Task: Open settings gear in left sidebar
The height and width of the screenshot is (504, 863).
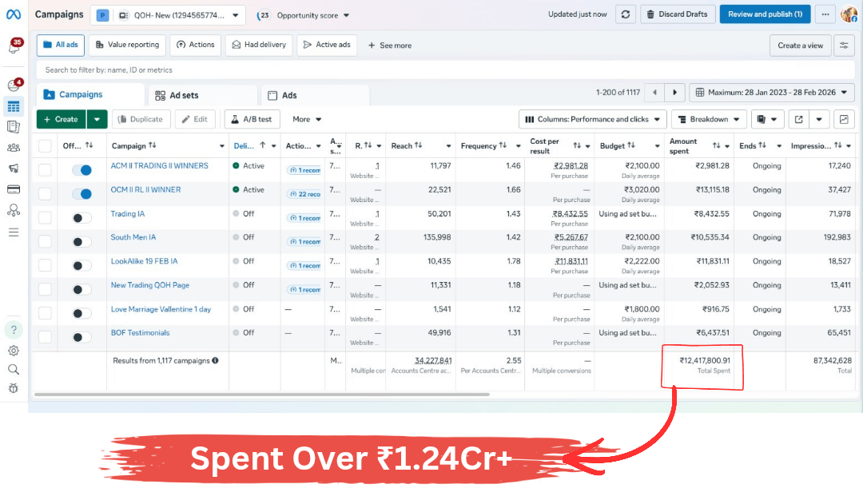Action: [14, 351]
